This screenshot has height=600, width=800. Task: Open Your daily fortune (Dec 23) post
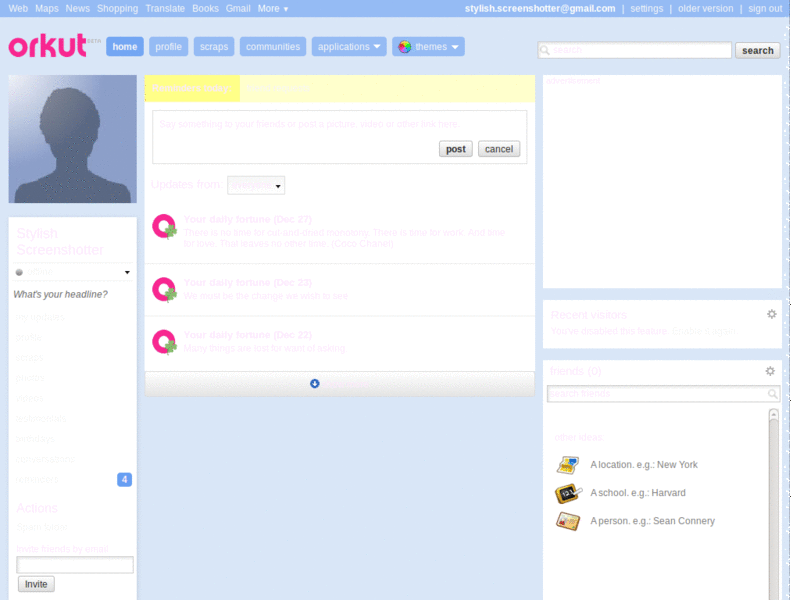[x=247, y=283]
